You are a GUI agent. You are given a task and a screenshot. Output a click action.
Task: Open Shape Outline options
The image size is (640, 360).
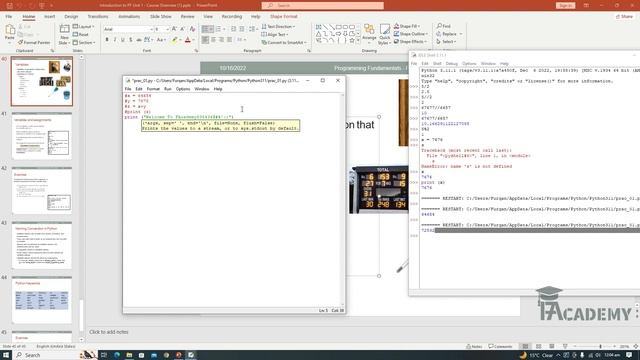coord(411,34)
